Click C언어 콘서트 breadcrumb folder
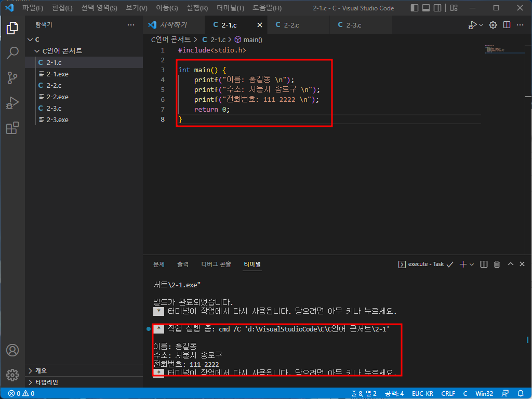532x399 pixels. [x=171, y=39]
